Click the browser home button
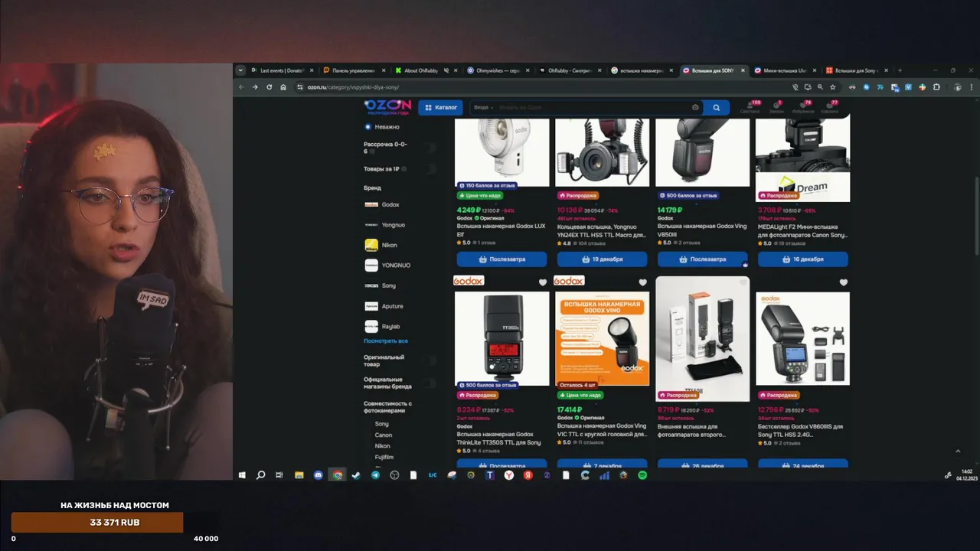The width and height of the screenshot is (980, 551). (x=283, y=87)
